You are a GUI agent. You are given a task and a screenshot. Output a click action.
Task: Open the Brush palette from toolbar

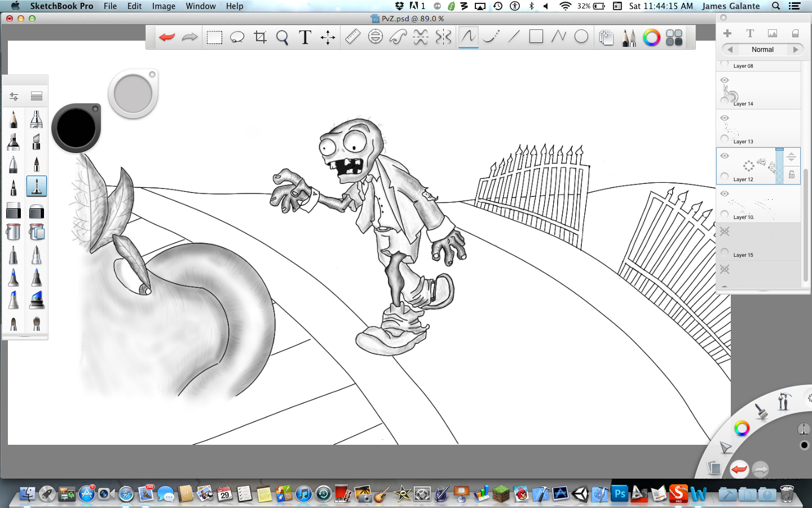coord(629,38)
